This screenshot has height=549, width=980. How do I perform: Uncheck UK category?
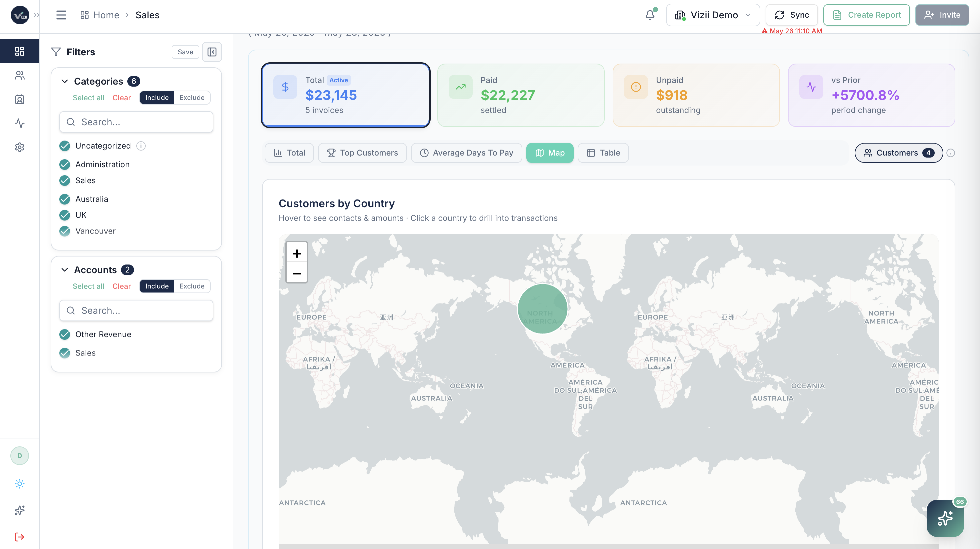(x=65, y=215)
